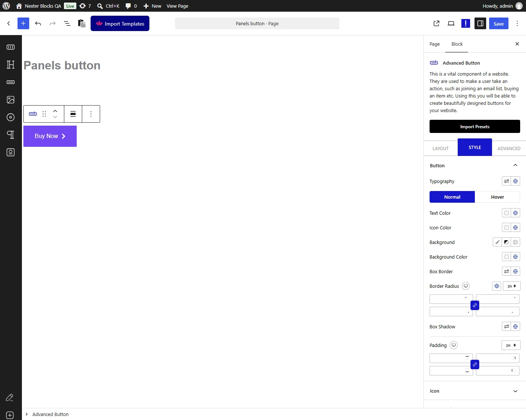Viewport: 526px width, 420px height.
Task: Toggle Border Radius linked values
Action: click(x=475, y=305)
